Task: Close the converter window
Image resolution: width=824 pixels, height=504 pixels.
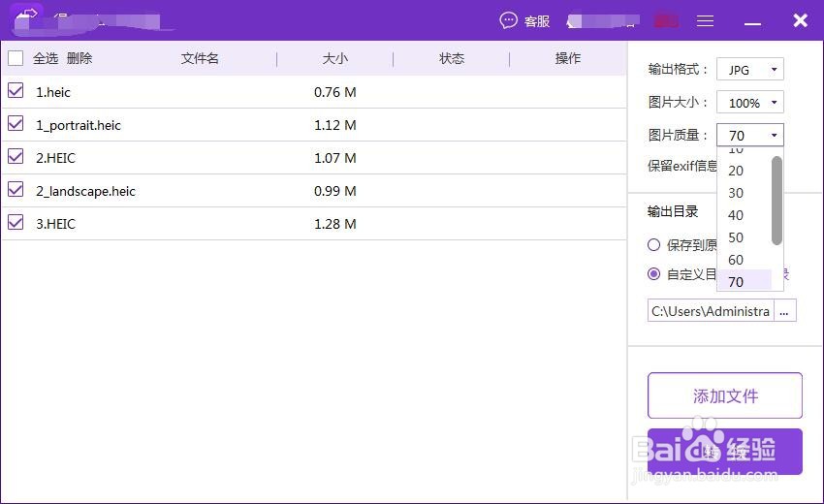Action: click(800, 20)
